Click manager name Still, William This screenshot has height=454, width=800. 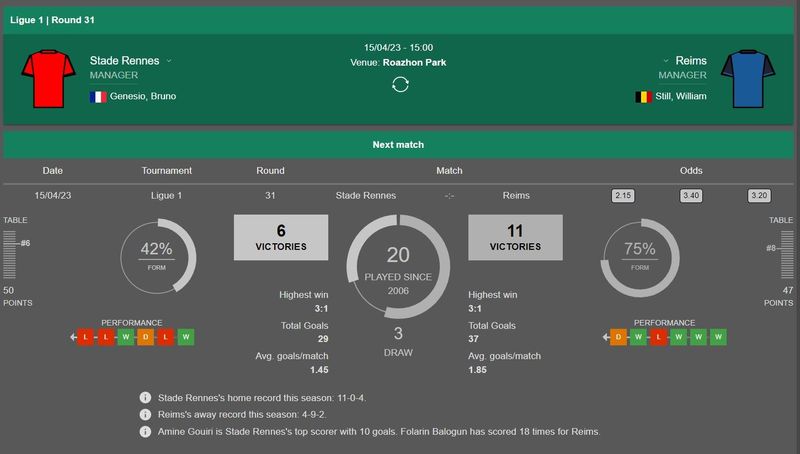click(x=681, y=96)
